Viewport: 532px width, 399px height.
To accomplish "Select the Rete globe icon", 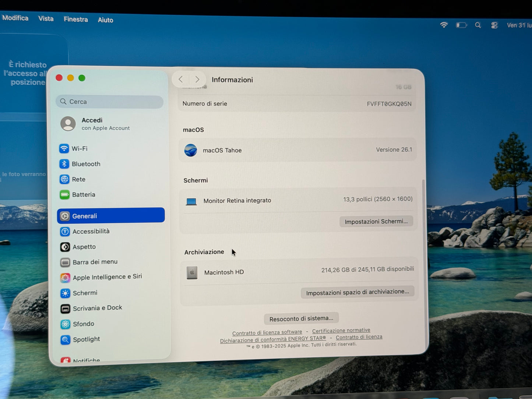I will pos(64,179).
